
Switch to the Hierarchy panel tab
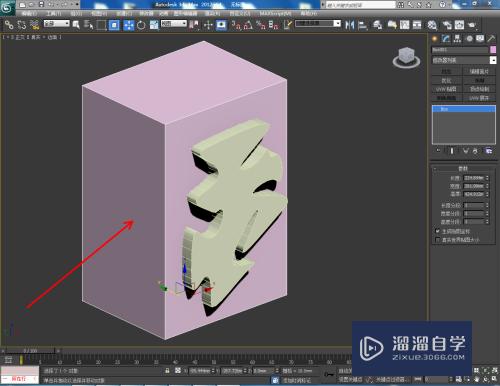457,39
